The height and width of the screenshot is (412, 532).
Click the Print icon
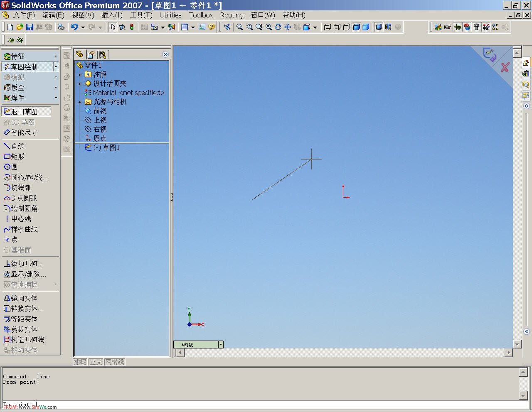click(x=61, y=27)
